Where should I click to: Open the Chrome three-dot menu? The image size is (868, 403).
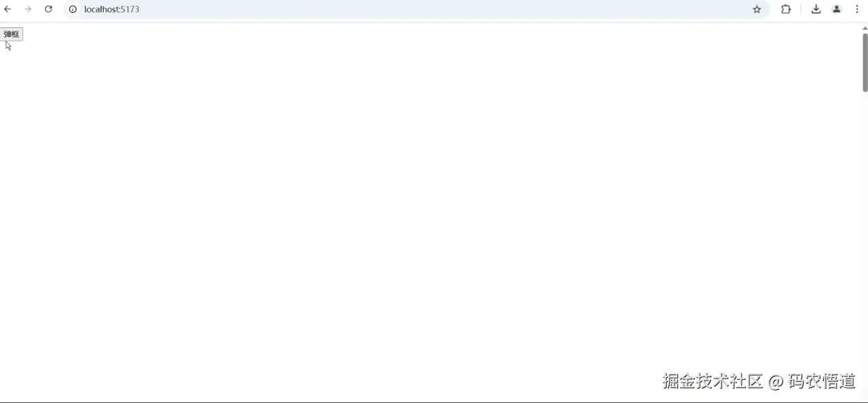857,9
